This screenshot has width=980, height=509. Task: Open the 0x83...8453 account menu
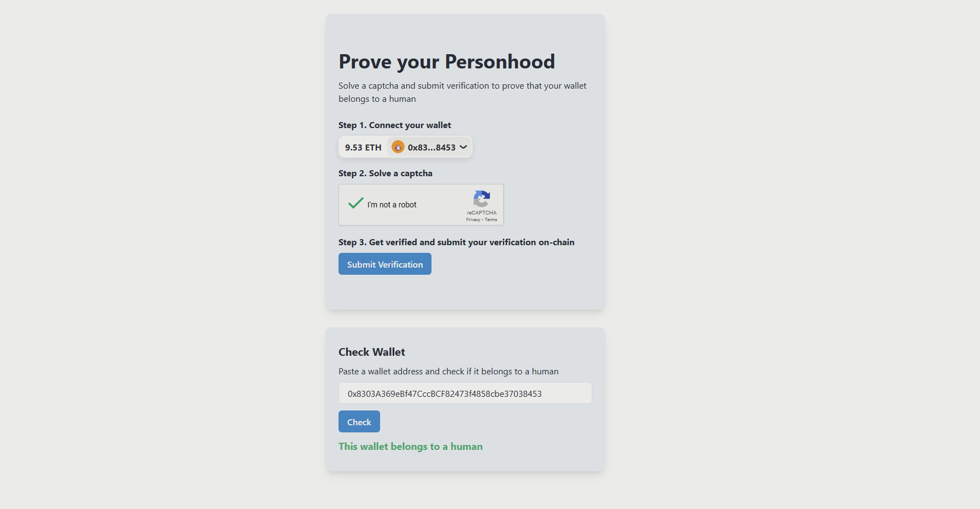coord(429,147)
